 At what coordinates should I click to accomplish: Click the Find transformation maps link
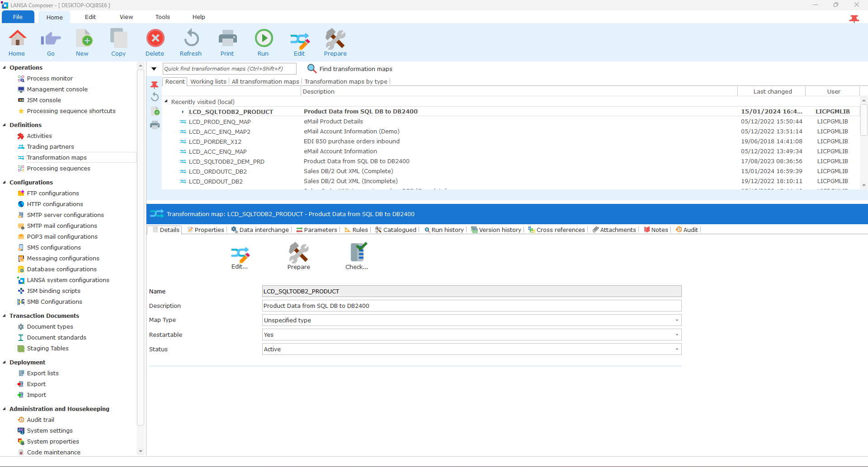point(356,69)
